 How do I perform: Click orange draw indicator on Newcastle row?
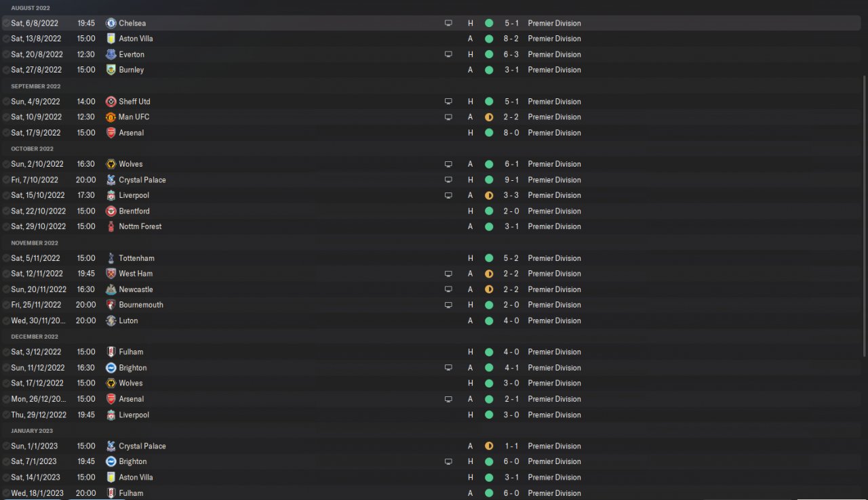click(489, 289)
